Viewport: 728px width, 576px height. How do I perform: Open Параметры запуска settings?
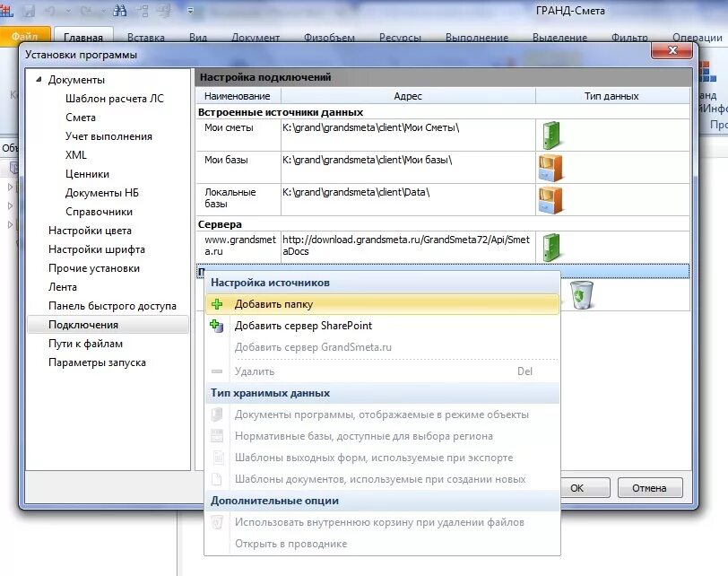[97, 362]
